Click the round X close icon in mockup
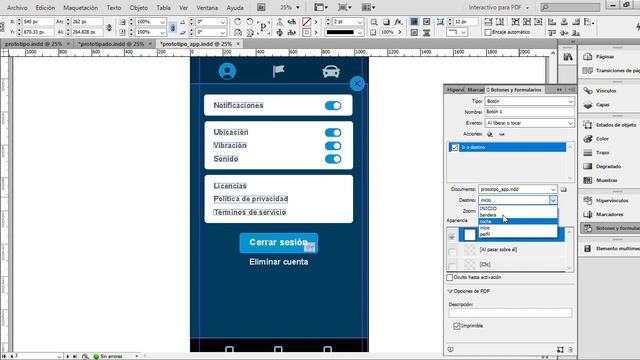Image resolution: width=640 pixels, height=360 pixels. (x=357, y=84)
